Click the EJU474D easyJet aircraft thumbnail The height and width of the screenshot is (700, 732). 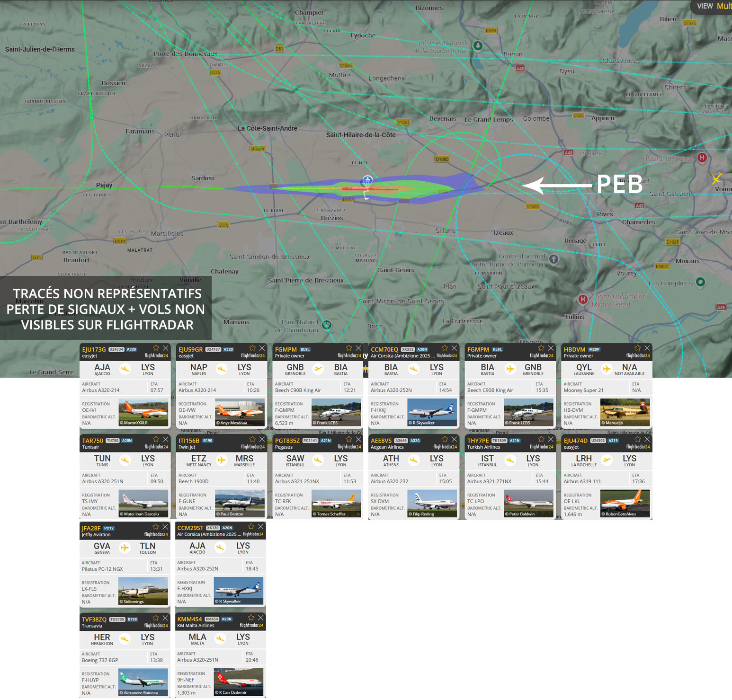pyautogui.click(x=625, y=504)
